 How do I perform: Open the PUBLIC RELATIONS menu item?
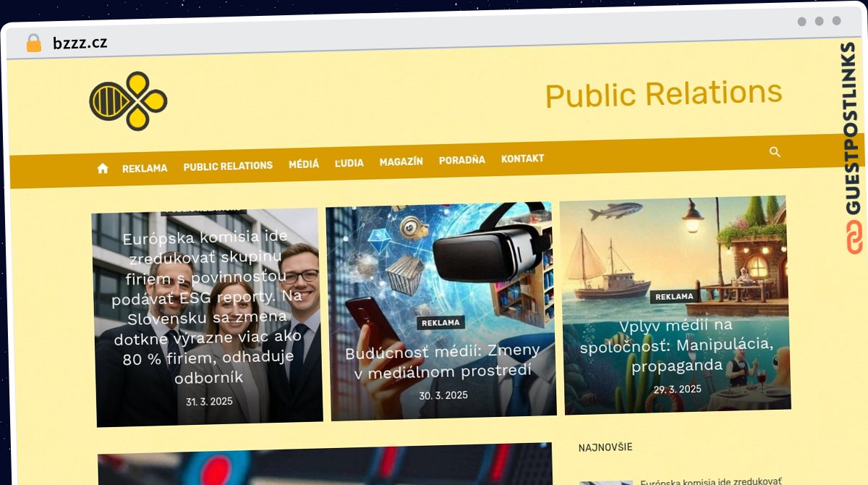click(x=228, y=166)
